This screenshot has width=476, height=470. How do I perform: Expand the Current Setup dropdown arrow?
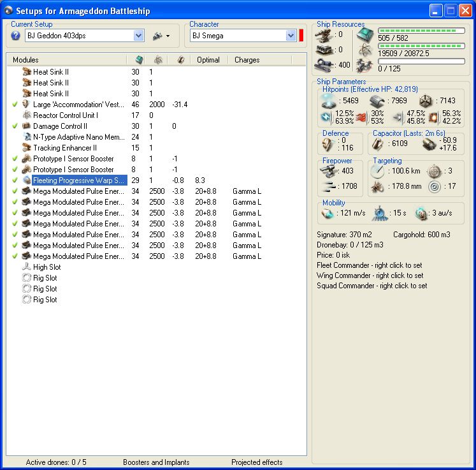point(138,36)
